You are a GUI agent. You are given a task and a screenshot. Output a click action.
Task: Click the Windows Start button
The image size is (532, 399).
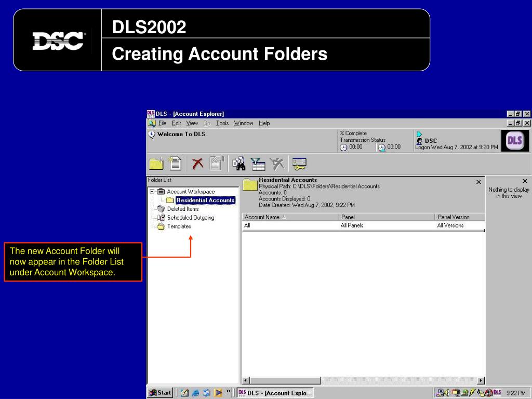[x=160, y=393]
